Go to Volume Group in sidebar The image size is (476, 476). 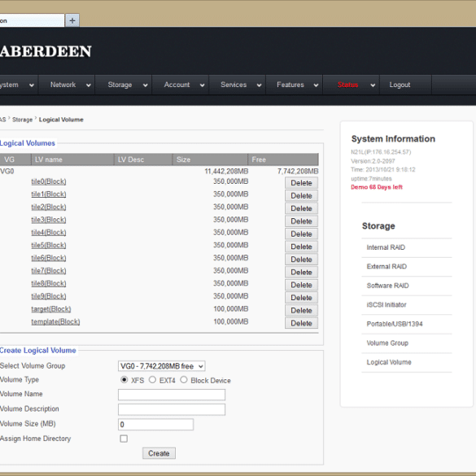[387, 343]
